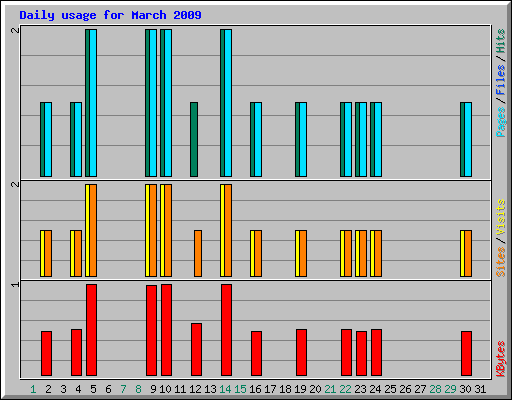Click the orange sites bar for day 14
512x400 pixels.
[228, 230]
